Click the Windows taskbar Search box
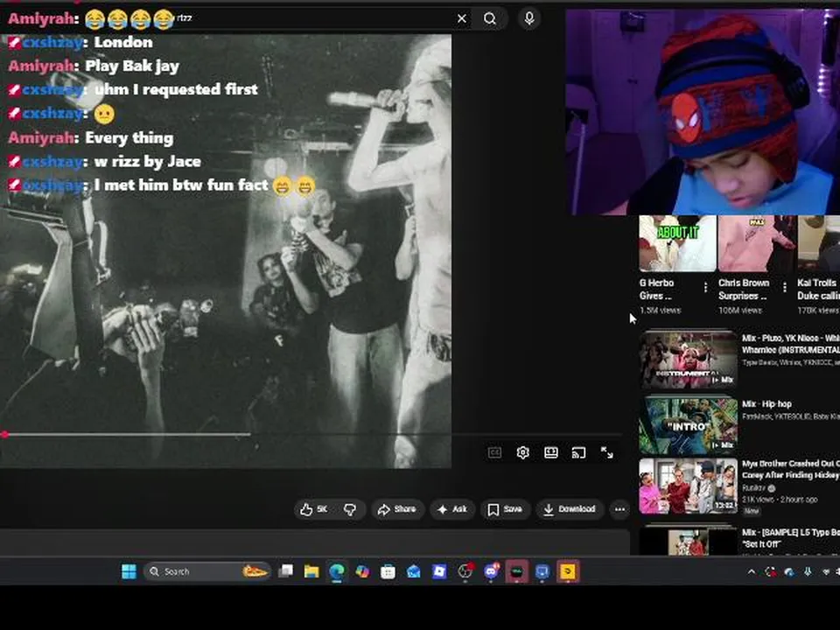The width and height of the screenshot is (840, 630). point(206,571)
